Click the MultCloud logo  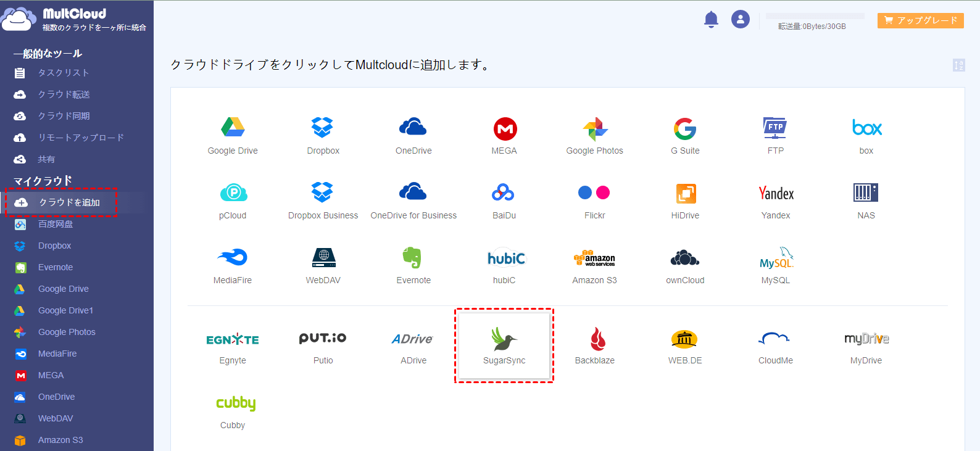73,19
